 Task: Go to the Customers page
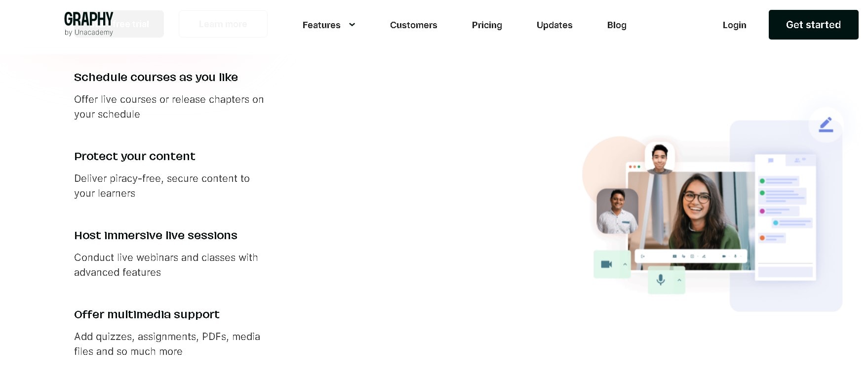click(413, 25)
